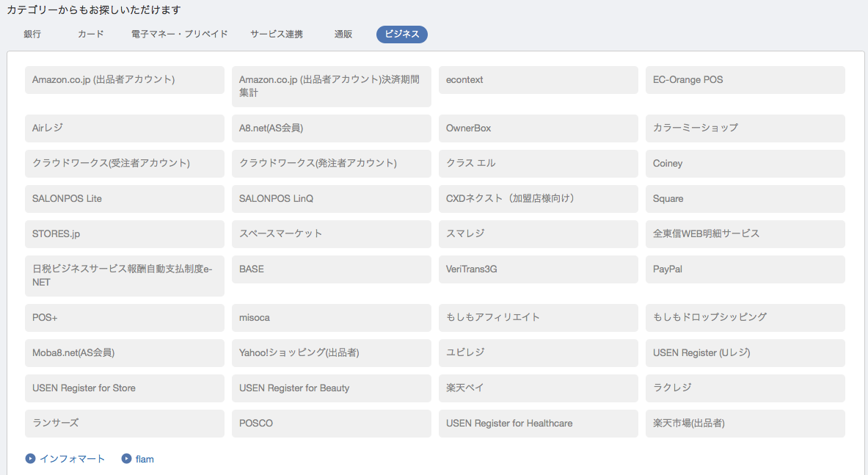Viewport: 868px width, 475px height.
Task: Open the サービス連携 tab
Action: tap(276, 35)
